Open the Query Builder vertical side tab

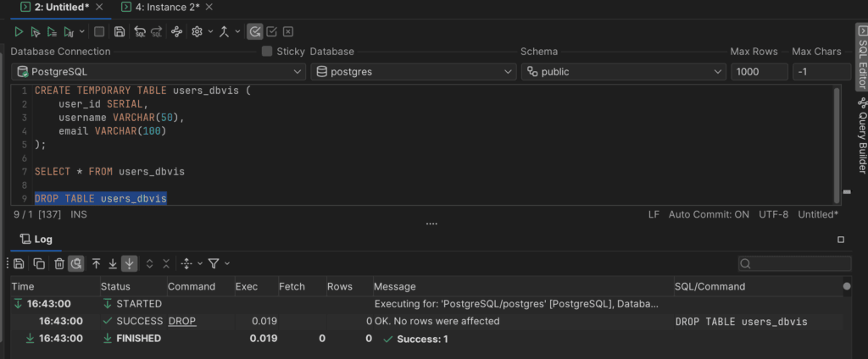tap(862, 135)
